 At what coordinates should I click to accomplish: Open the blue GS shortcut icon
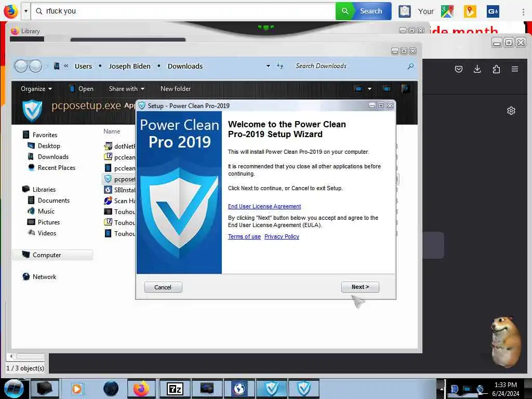click(x=493, y=11)
